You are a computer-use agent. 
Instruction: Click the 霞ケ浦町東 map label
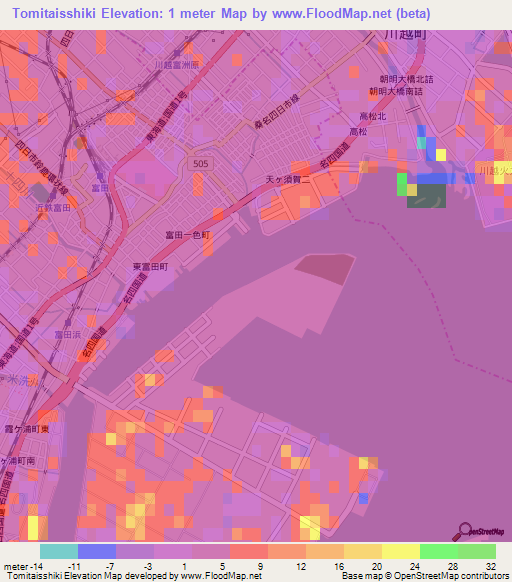click(27, 429)
